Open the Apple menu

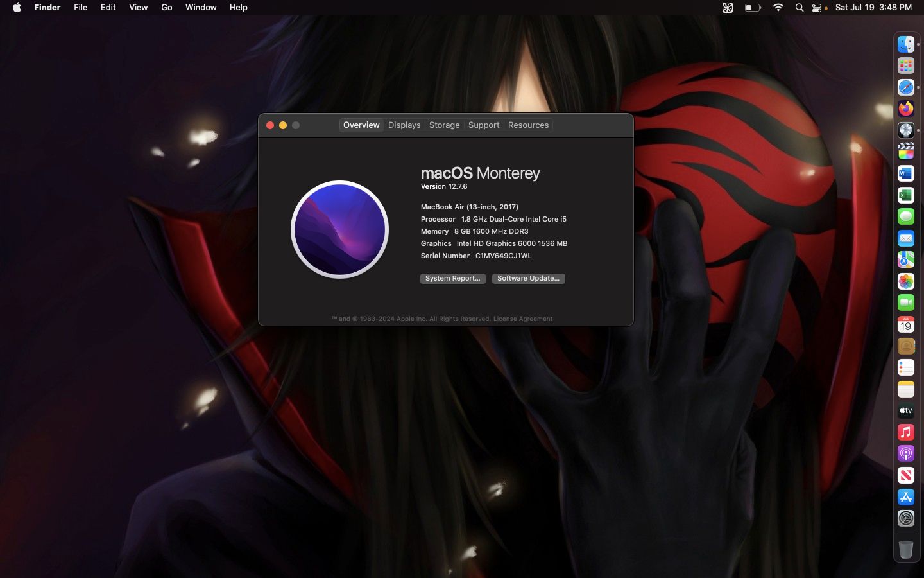click(17, 8)
